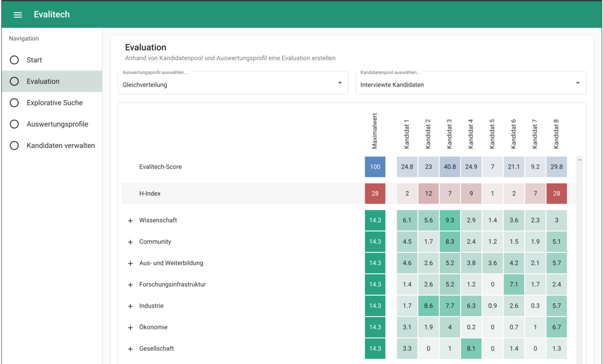Screen dimensions: 603x364
Task: Click the H-Index row label
Action: (150, 193)
